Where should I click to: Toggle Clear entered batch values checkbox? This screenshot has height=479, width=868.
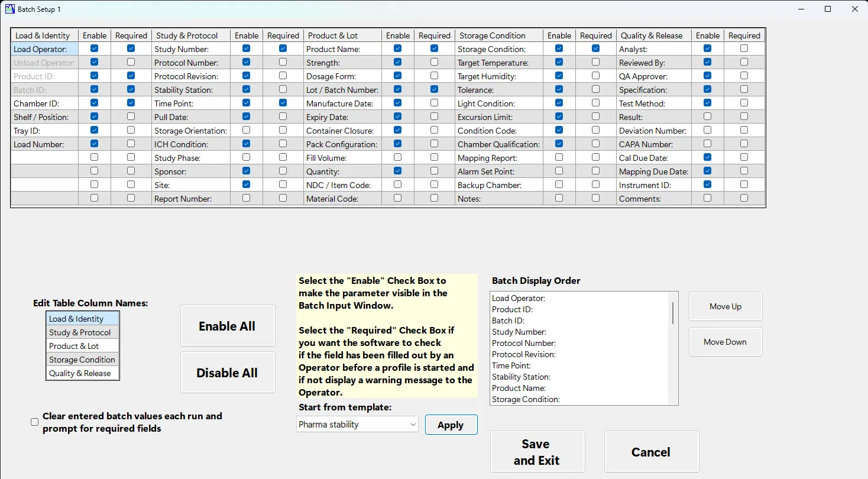click(34, 422)
